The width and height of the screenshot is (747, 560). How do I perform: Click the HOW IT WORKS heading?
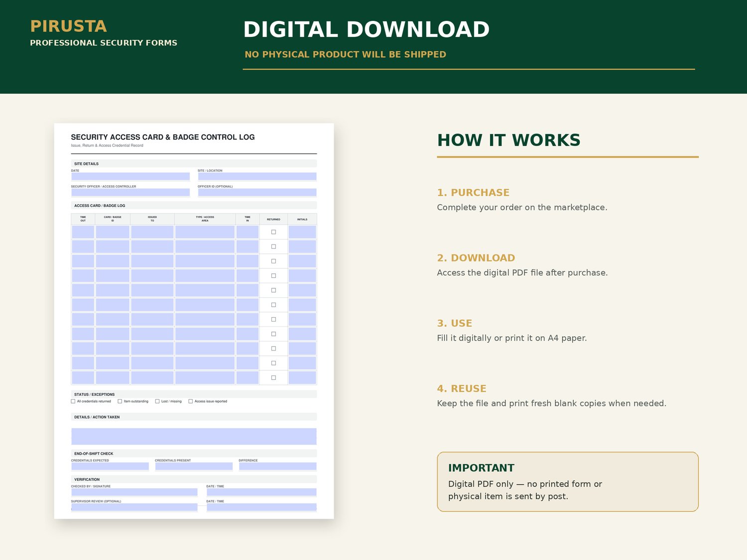click(509, 140)
